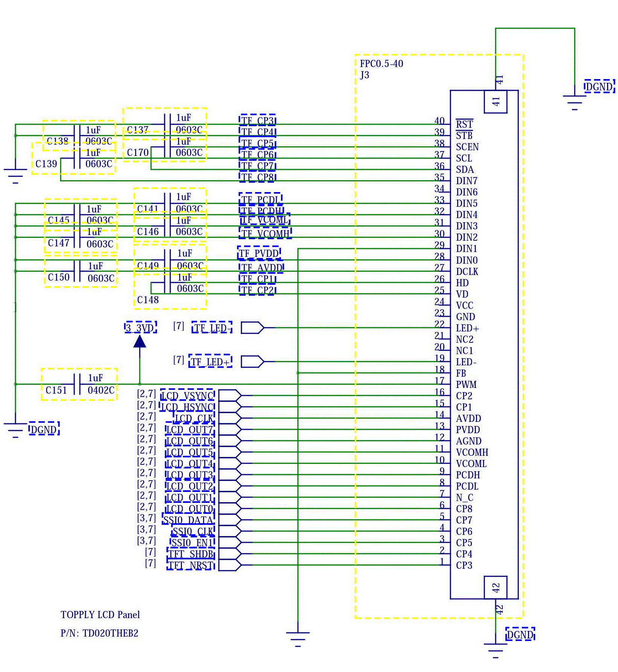618x672 pixels.
Task: Select the LCD_HSYNC port symbol
Action: pyautogui.click(x=230, y=407)
